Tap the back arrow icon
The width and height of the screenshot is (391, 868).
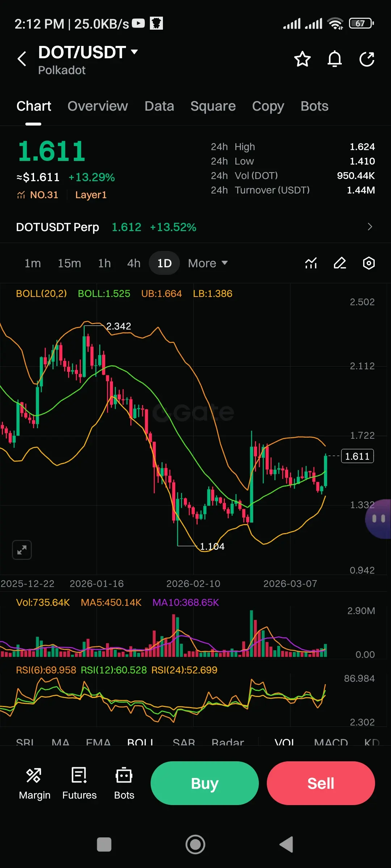click(22, 59)
